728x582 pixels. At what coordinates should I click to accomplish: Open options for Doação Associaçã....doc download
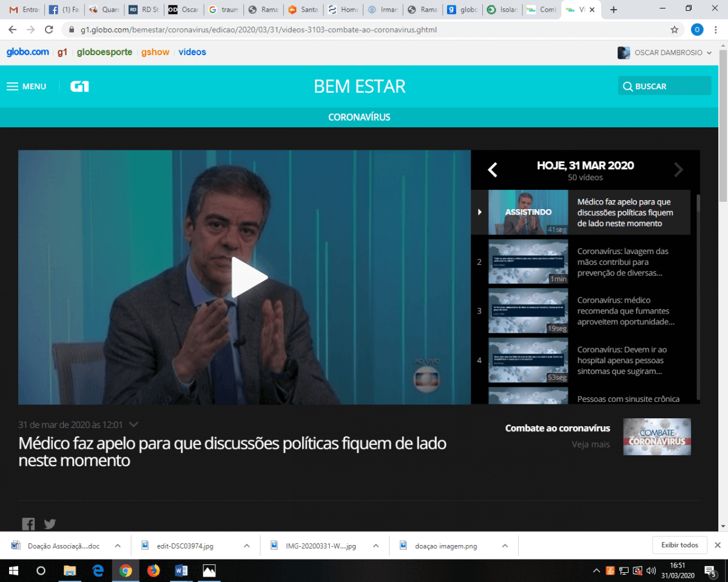[118, 546]
